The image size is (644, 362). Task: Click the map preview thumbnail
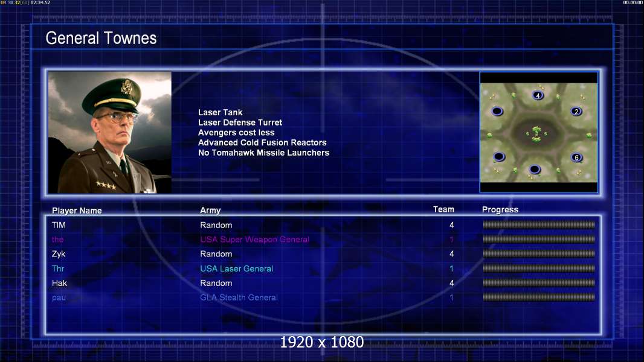(538, 132)
